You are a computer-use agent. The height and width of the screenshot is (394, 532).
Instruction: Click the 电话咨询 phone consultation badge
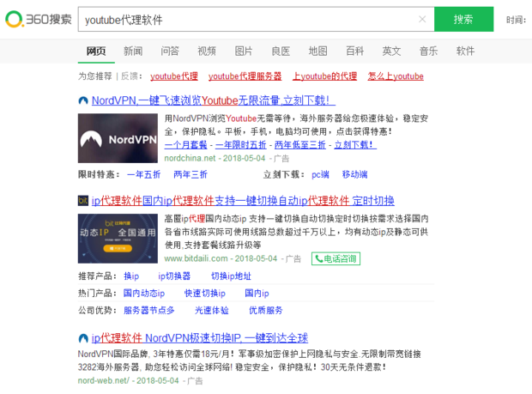[336, 258]
